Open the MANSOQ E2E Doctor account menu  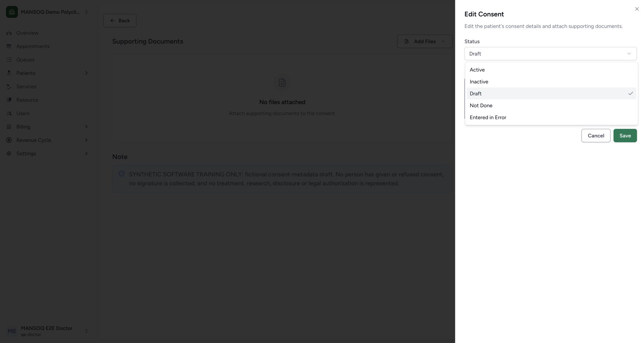48,331
